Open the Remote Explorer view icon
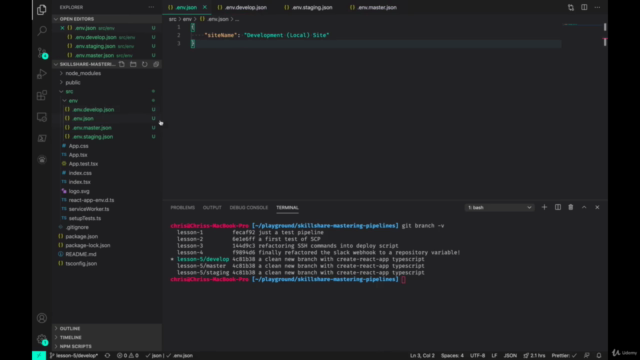The image size is (640, 360). [42, 117]
